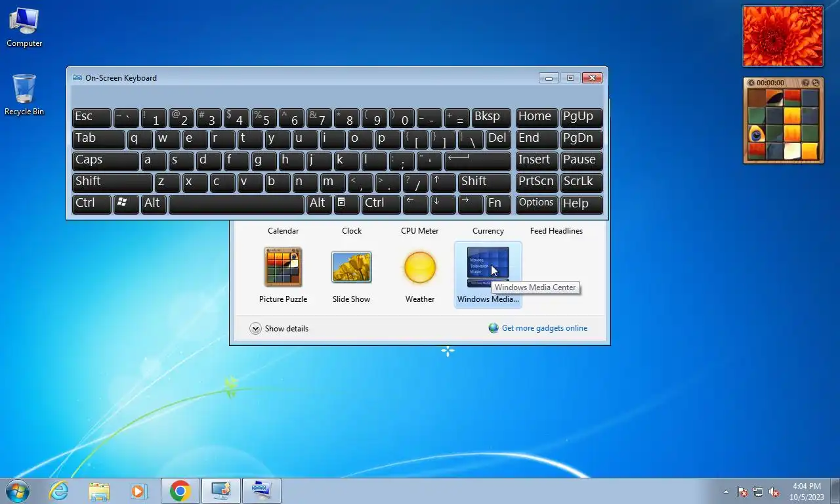Click the Picture Puzzle solve/shuffle icon
Screen dimensions: 840x504
[815, 83]
